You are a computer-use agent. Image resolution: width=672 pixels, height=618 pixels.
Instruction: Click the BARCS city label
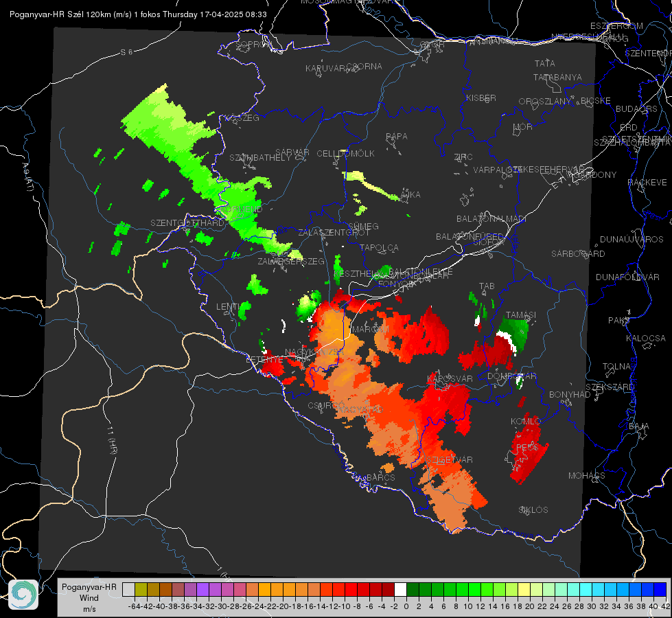(x=381, y=477)
